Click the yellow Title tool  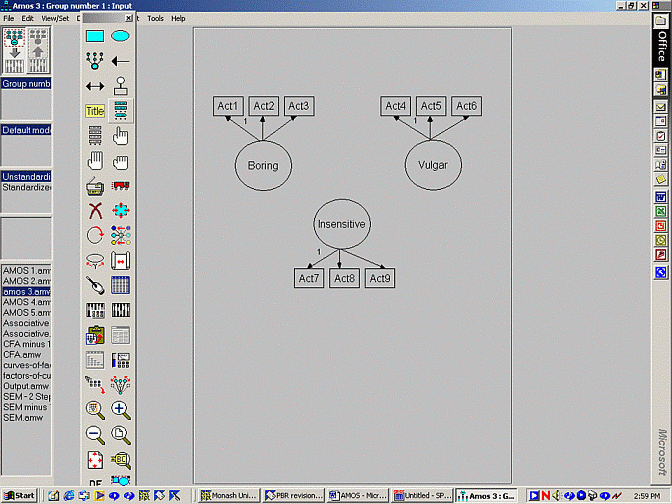click(x=95, y=111)
